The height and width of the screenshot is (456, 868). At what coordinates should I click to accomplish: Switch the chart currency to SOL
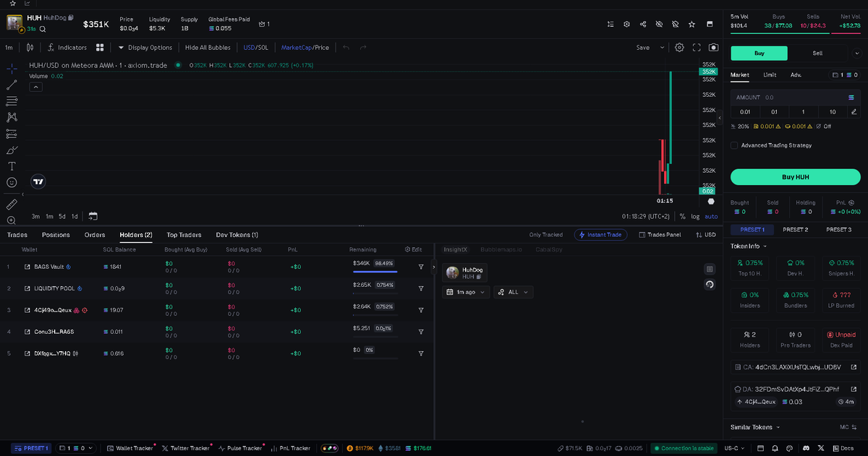click(x=263, y=48)
